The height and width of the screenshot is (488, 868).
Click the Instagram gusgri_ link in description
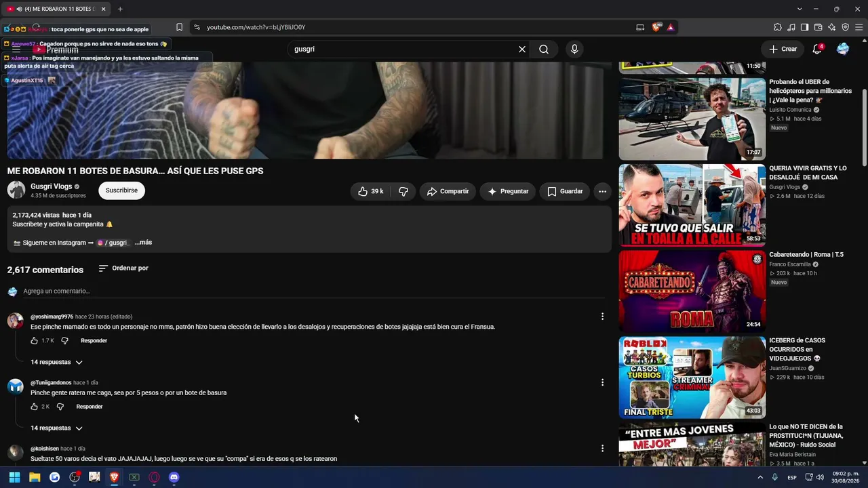coord(113,243)
